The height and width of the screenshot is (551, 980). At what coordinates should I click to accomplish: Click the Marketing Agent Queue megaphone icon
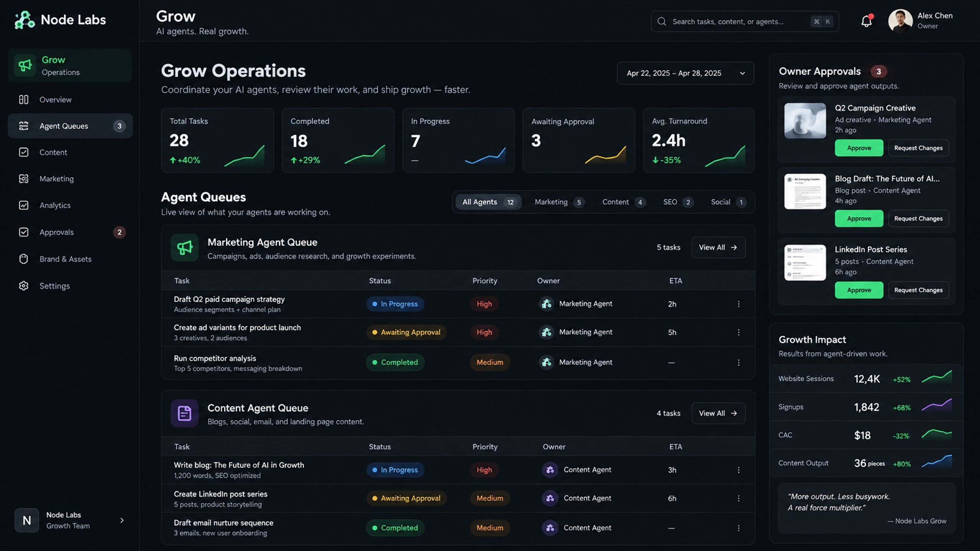[185, 248]
